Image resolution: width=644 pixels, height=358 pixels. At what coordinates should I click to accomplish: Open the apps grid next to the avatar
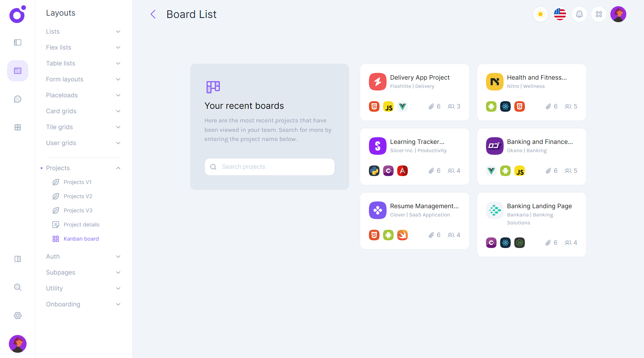pos(599,14)
